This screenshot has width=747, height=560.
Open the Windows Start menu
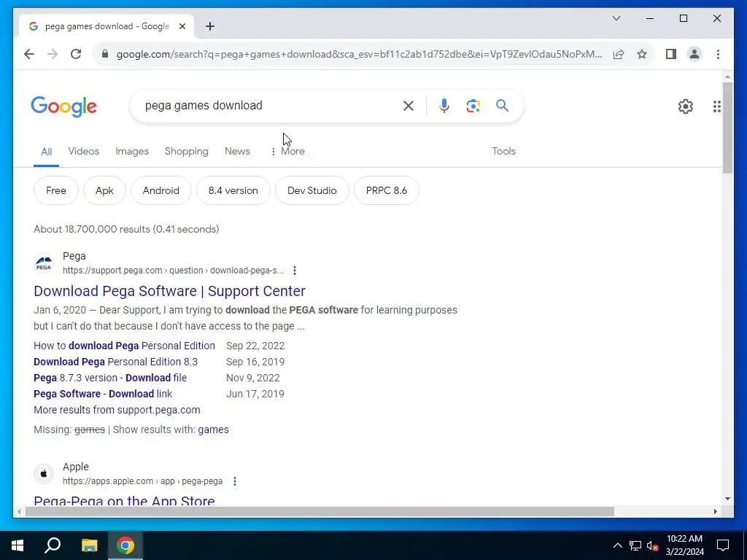point(18,545)
